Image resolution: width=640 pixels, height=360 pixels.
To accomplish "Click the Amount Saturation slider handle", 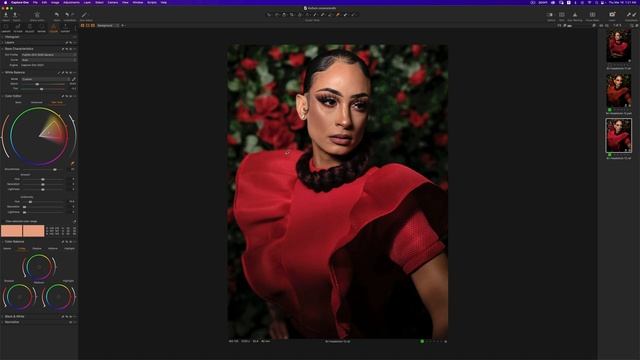I will pos(43,184).
